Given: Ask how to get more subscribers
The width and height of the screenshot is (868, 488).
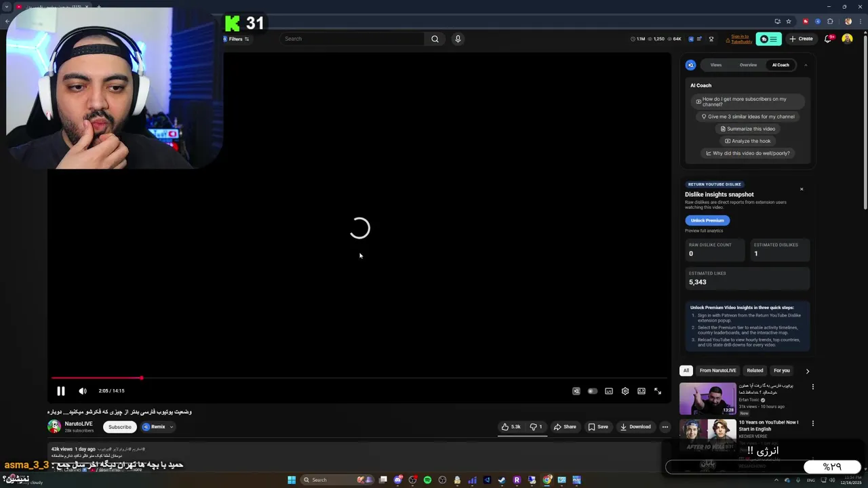Looking at the screenshot, I should coord(748,102).
